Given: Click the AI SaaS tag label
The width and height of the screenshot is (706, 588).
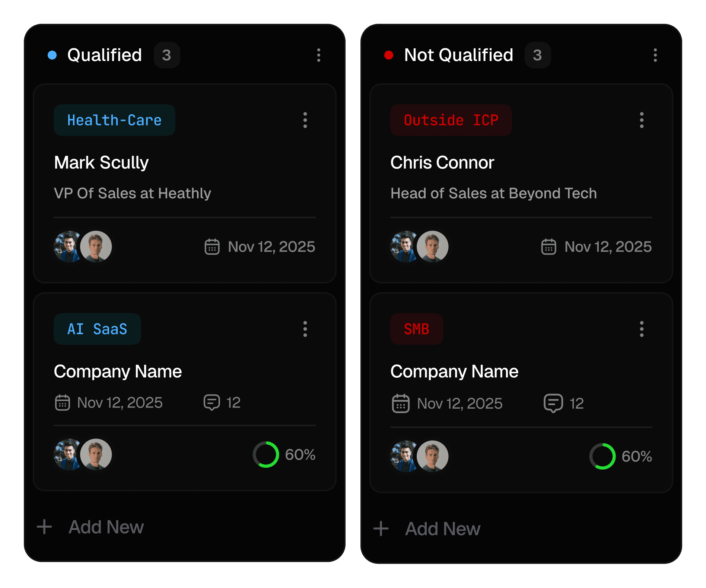Looking at the screenshot, I should point(97,328).
